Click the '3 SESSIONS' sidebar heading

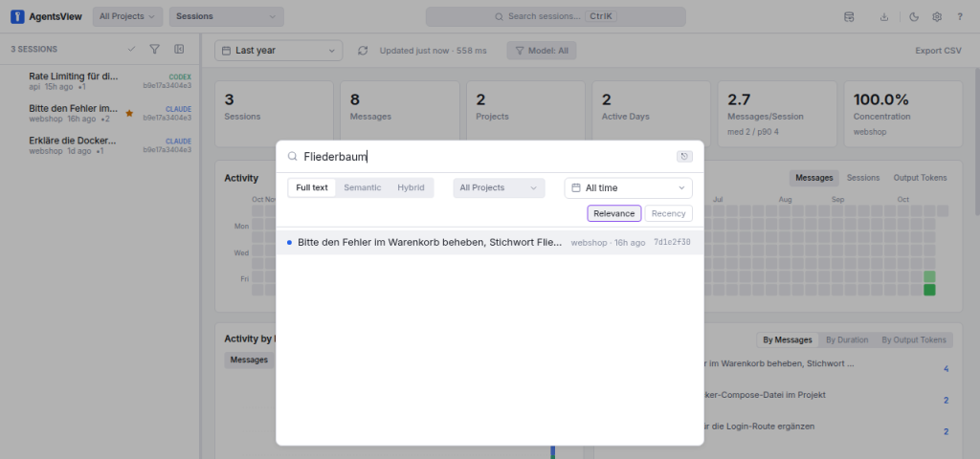pyautogui.click(x=33, y=49)
